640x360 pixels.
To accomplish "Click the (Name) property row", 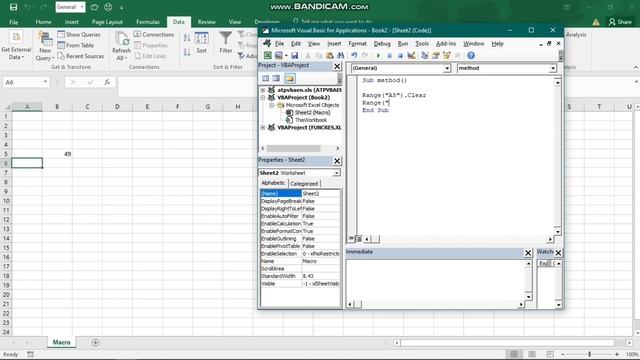I will coord(300,193).
